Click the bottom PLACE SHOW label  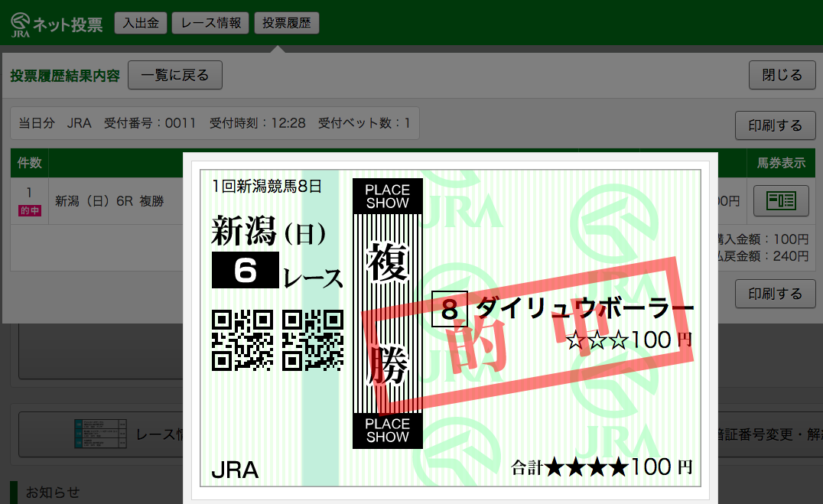[387, 431]
